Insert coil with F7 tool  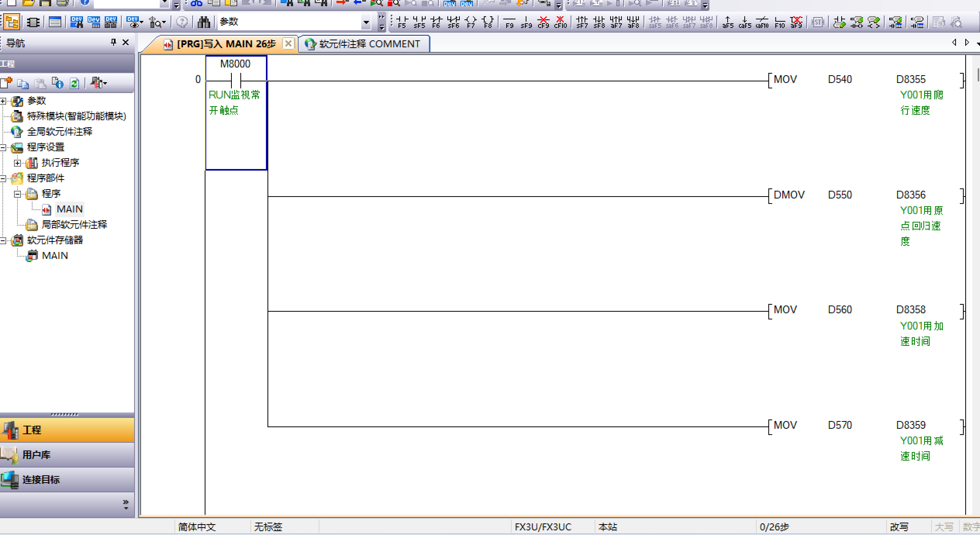pyautogui.click(x=471, y=22)
